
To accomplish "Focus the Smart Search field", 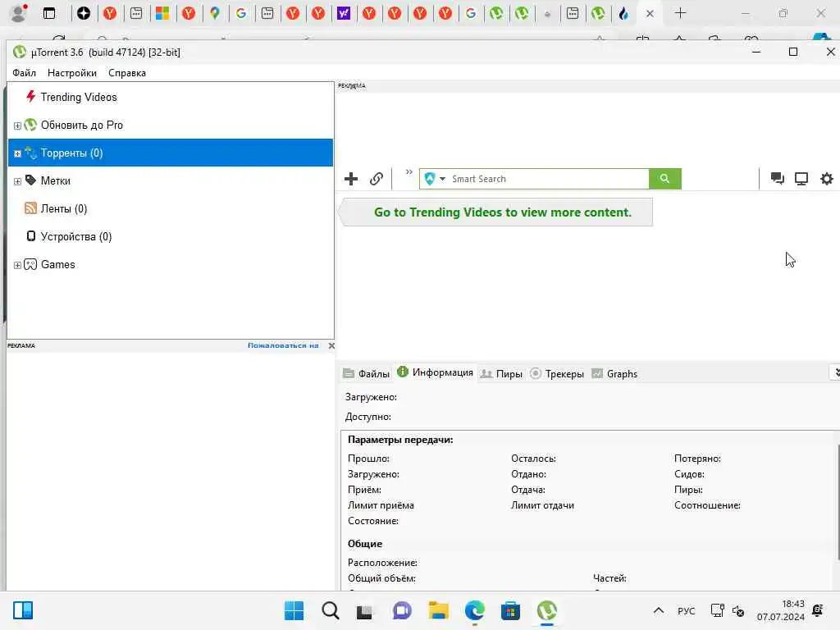I will pyautogui.click(x=547, y=179).
